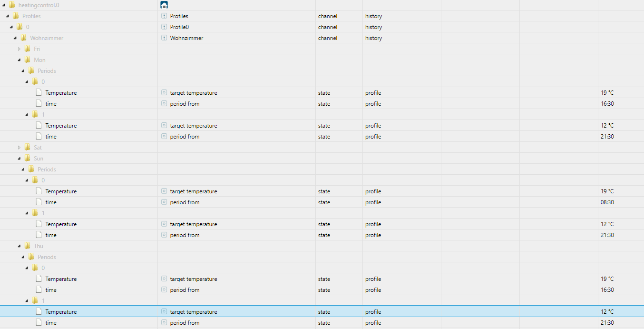644x329 pixels.
Task: Click the 08:30 time value for Sunday
Action: click(x=607, y=202)
